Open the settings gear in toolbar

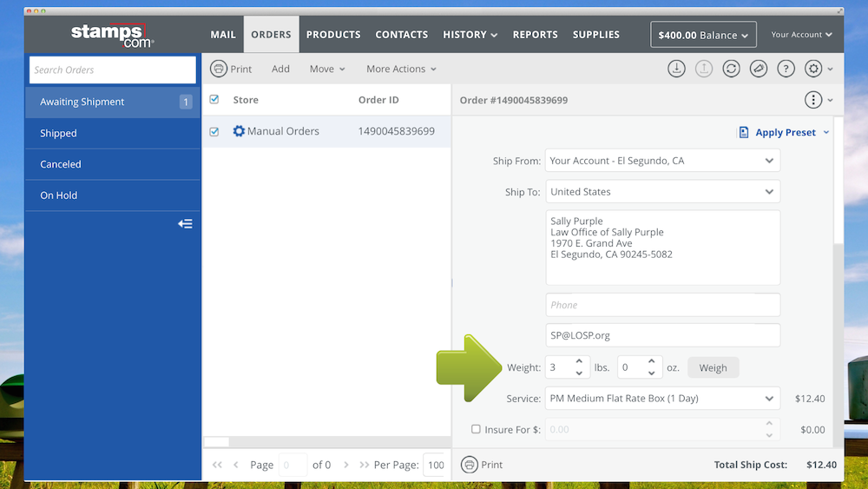[x=813, y=69]
